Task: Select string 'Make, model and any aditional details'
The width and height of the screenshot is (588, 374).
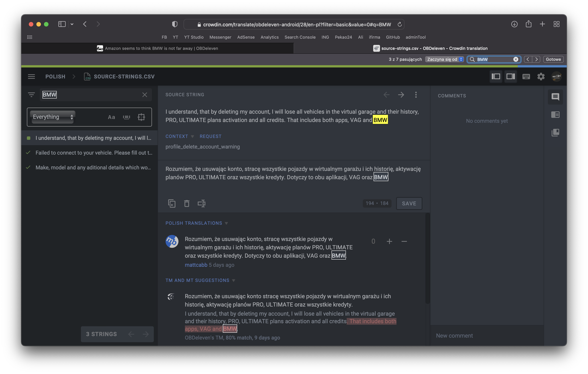Action: point(89,167)
